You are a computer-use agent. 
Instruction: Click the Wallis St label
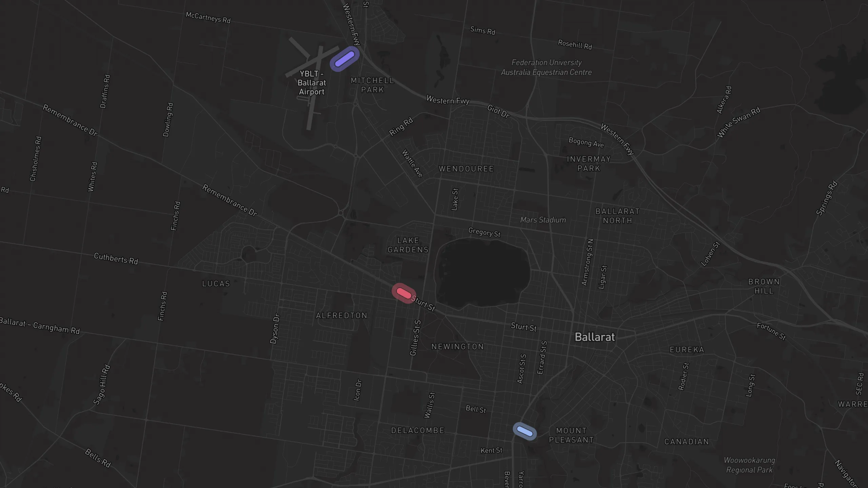pos(429,405)
